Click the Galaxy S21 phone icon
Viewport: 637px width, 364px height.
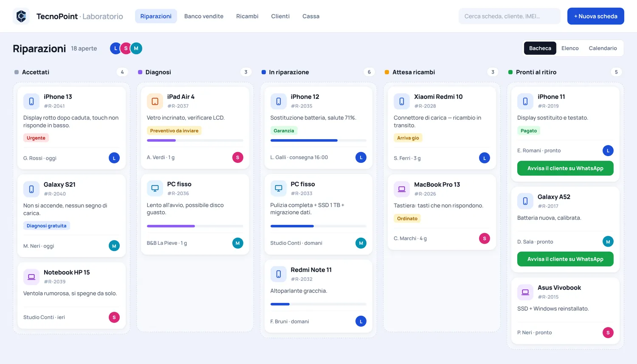[x=31, y=189]
